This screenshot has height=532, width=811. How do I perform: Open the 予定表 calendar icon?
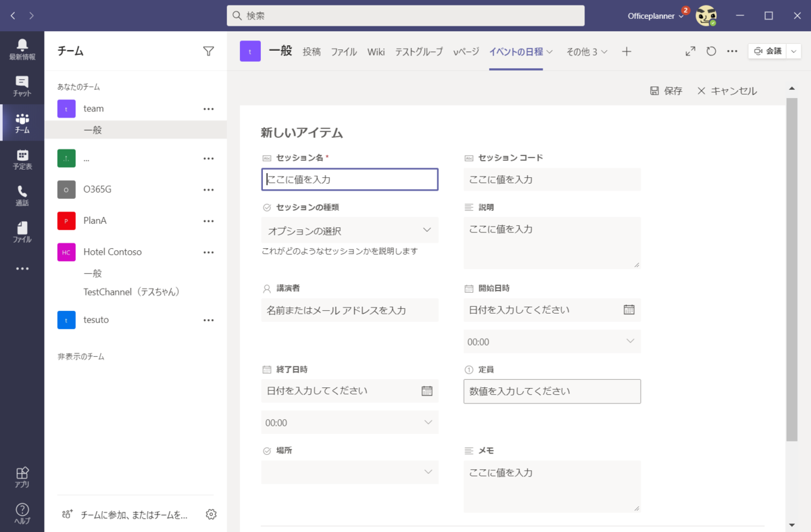[22, 159]
